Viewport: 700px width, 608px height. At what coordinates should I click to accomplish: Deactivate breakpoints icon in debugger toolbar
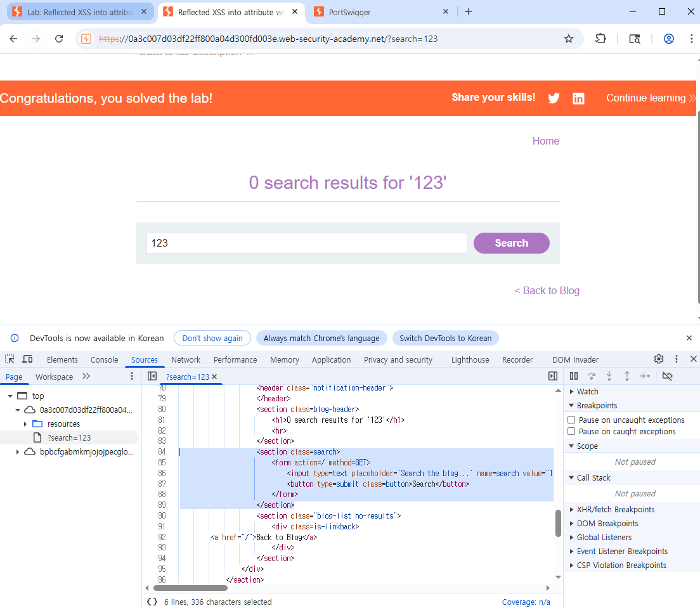tap(668, 377)
